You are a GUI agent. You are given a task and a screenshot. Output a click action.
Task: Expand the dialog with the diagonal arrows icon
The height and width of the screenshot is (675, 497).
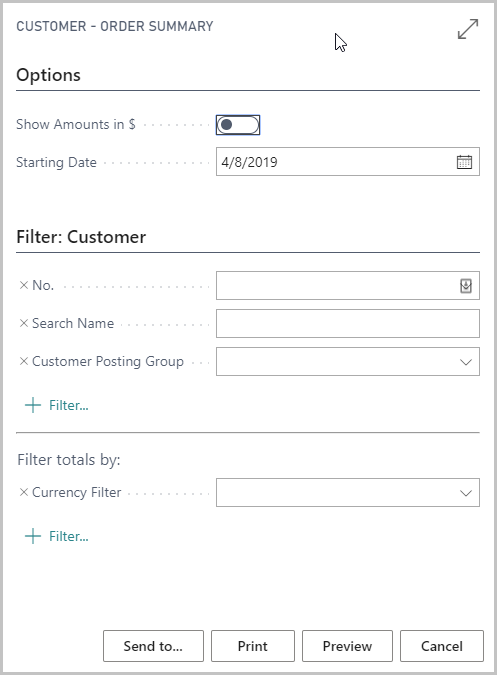point(468,29)
